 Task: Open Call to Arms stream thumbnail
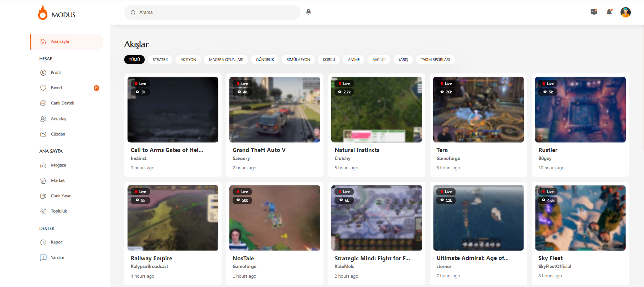tap(173, 109)
